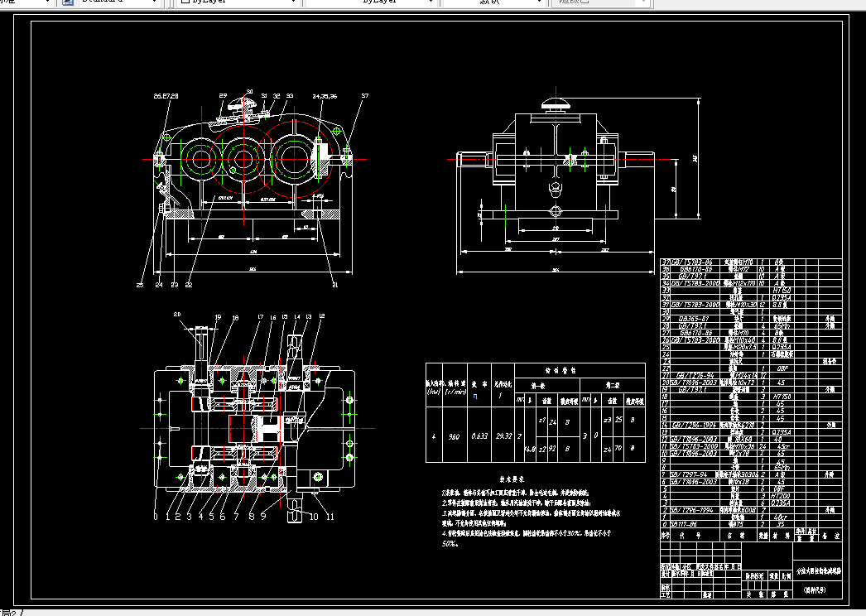The height and width of the screenshot is (616, 866).
Task: Select part balloon number 0 below plan view
Action: coord(155,517)
